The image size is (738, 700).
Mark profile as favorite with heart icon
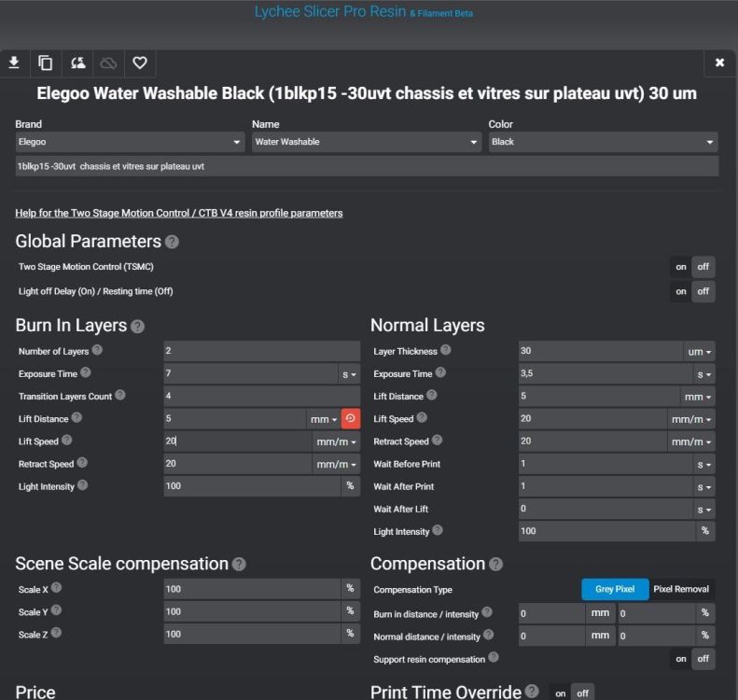[x=140, y=63]
